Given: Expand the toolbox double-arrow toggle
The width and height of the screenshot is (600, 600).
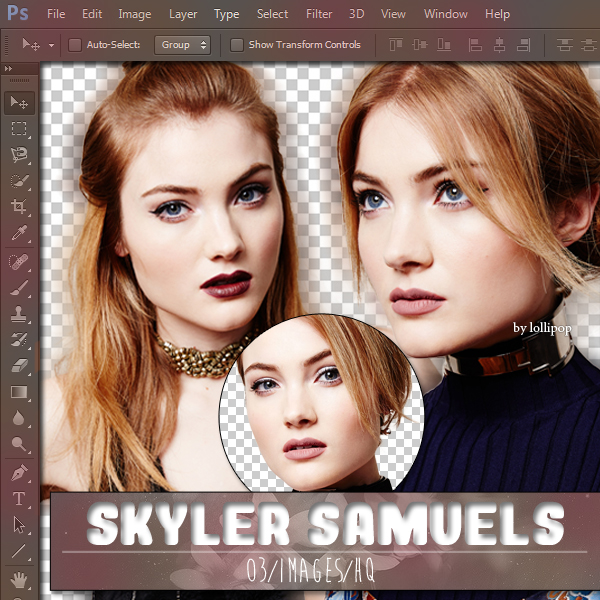Looking at the screenshot, I should [8, 68].
